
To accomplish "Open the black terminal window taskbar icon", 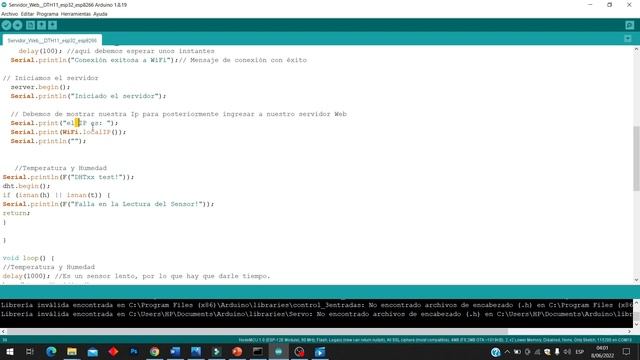I will point(258,351).
